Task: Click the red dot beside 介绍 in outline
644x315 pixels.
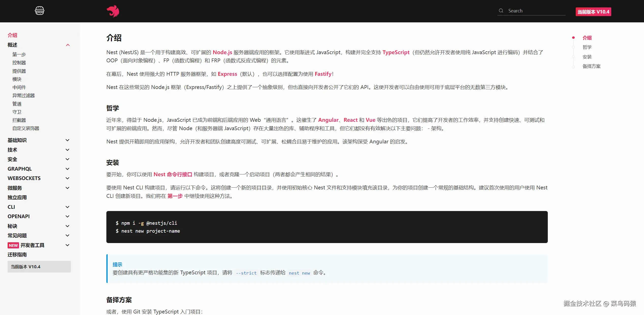Action: 573,38
